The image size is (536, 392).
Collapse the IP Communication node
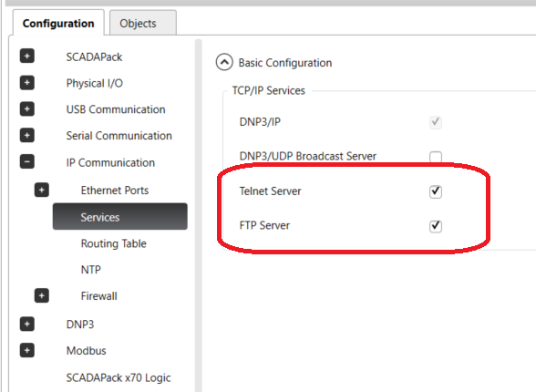27,161
